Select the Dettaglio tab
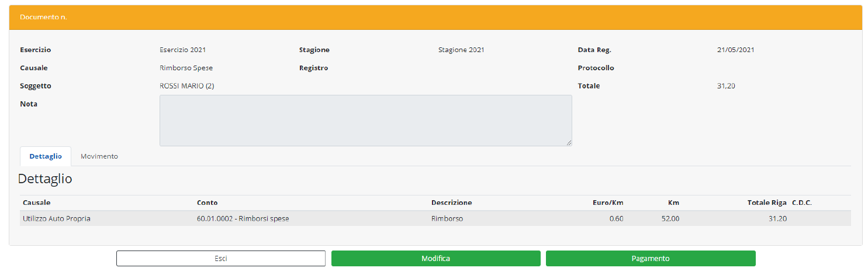The height and width of the screenshot is (271, 868). (x=46, y=156)
